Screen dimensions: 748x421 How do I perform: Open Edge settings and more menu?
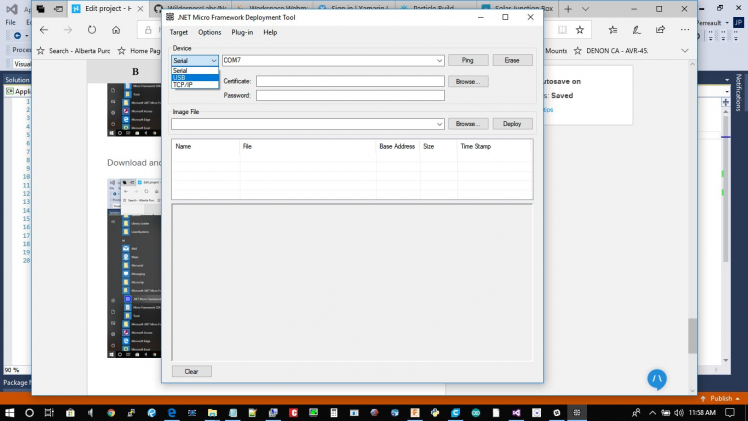(x=685, y=30)
